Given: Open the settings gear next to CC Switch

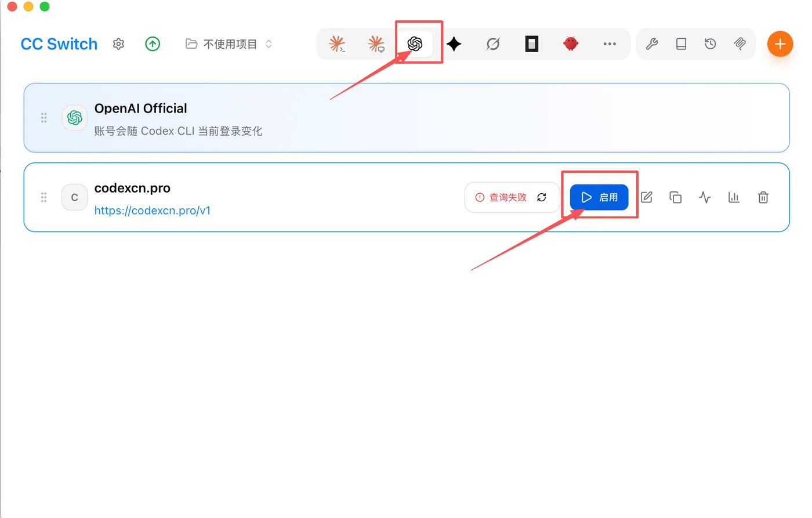Looking at the screenshot, I should (119, 44).
